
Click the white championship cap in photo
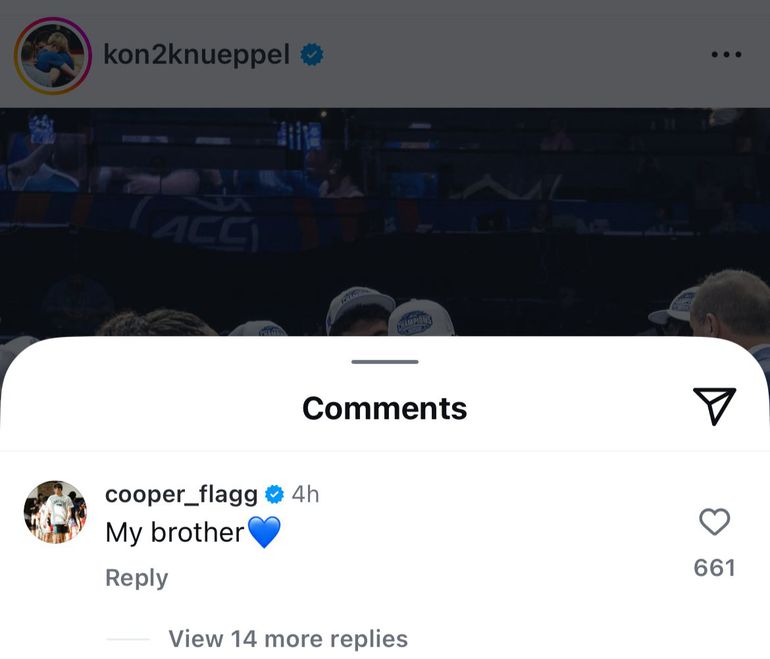[420, 318]
